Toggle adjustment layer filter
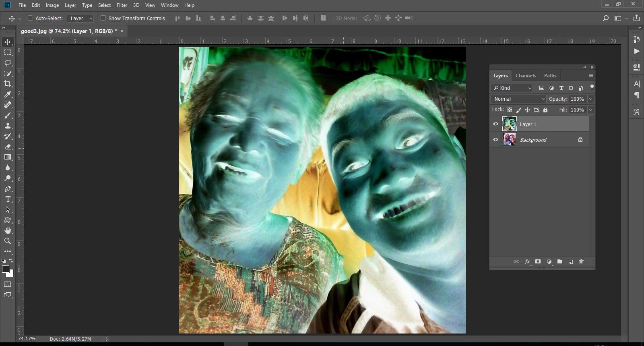 551,88
